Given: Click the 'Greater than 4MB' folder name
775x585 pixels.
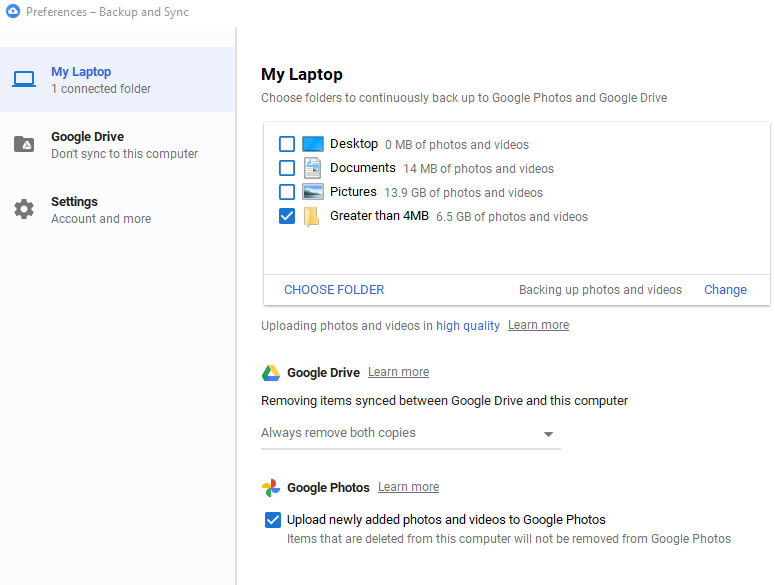Looking at the screenshot, I should pyautogui.click(x=379, y=216).
